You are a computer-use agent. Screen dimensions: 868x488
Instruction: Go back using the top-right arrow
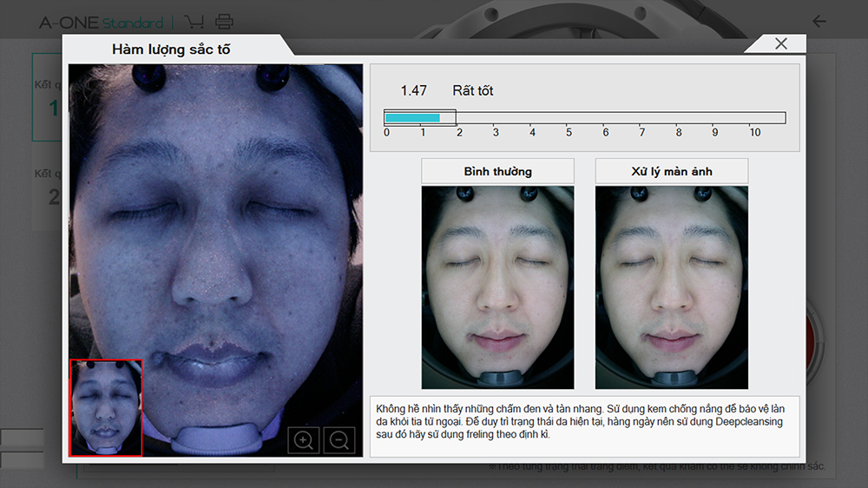click(x=819, y=21)
